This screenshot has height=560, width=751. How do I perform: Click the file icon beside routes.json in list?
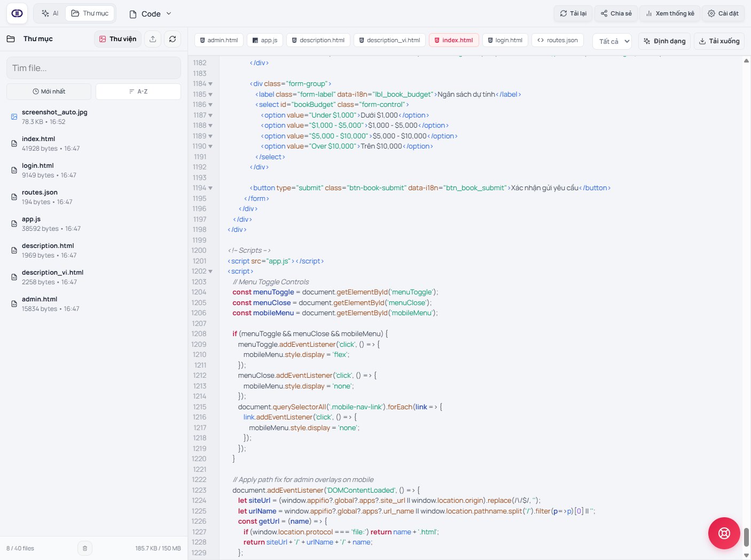pyautogui.click(x=14, y=197)
